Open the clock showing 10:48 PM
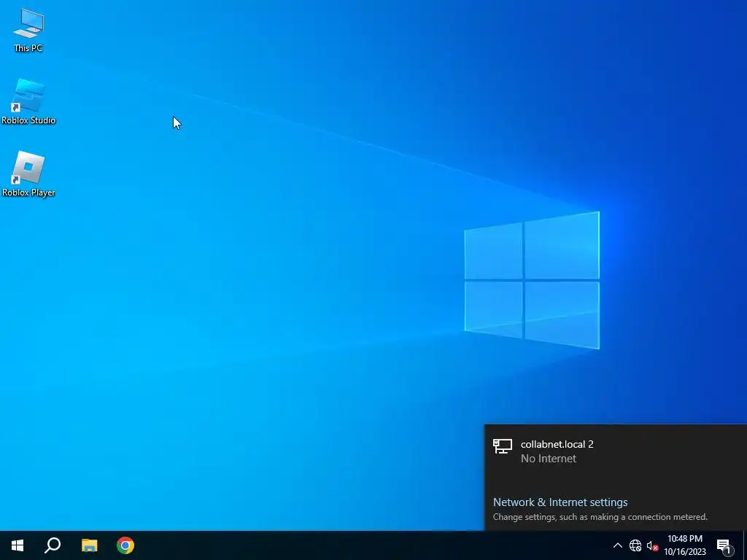747x560 pixels. [x=684, y=545]
